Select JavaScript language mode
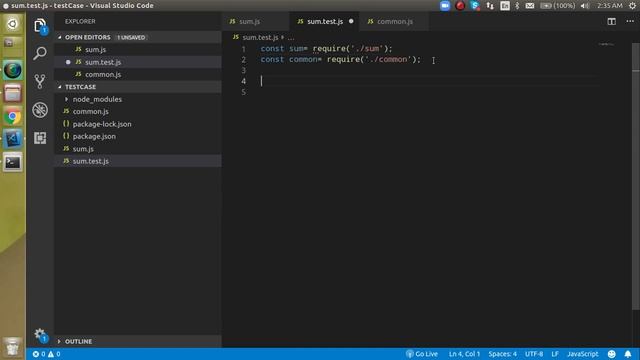 (x=582, y=354)
